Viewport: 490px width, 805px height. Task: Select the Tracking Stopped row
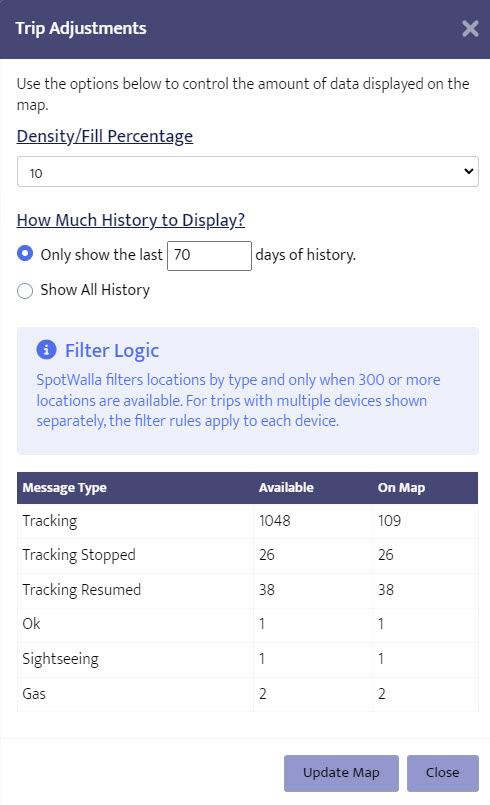[248, 555]
